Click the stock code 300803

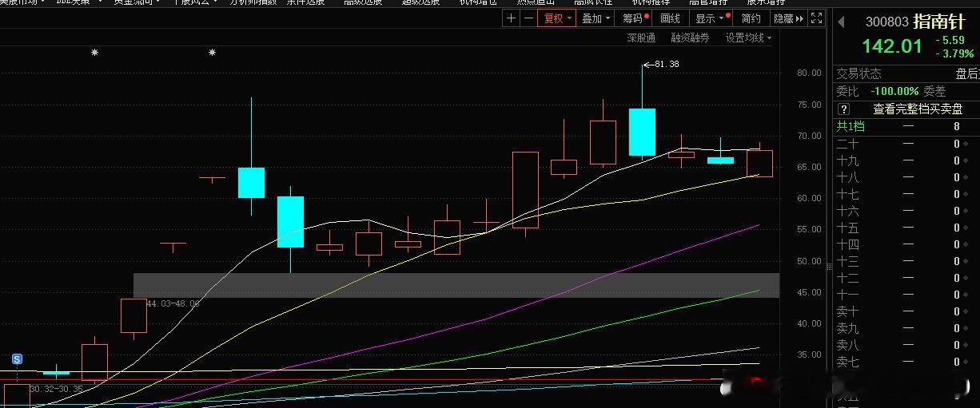click(x=887, y=22)
